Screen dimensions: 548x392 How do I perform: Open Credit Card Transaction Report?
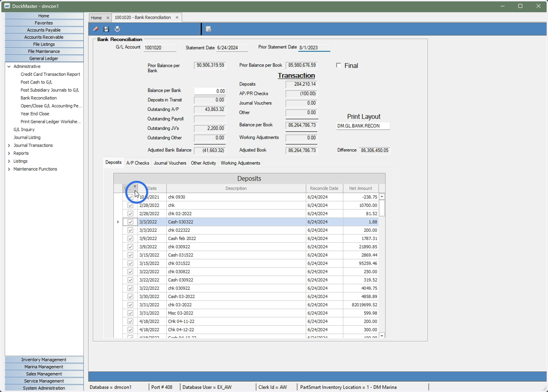click(x=50, y=74)
